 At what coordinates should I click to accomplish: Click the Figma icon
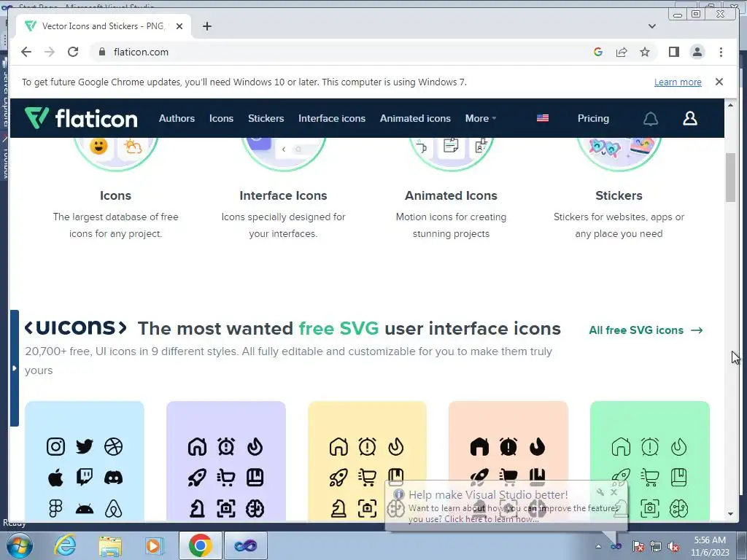(x=55, y=508)
